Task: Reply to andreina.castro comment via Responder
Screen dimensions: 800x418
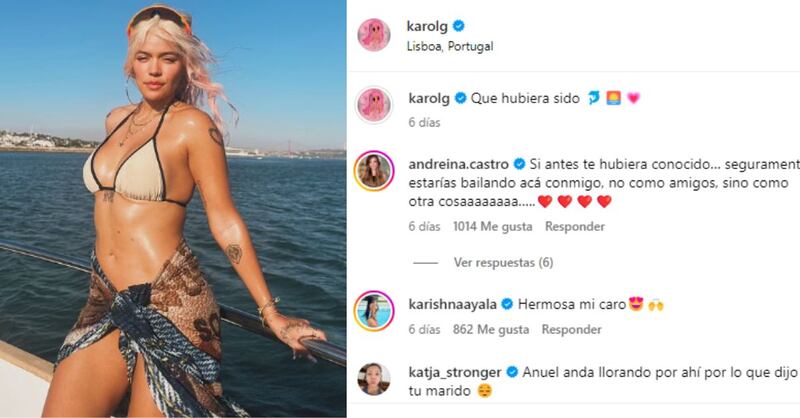Action: coord(574,226)
